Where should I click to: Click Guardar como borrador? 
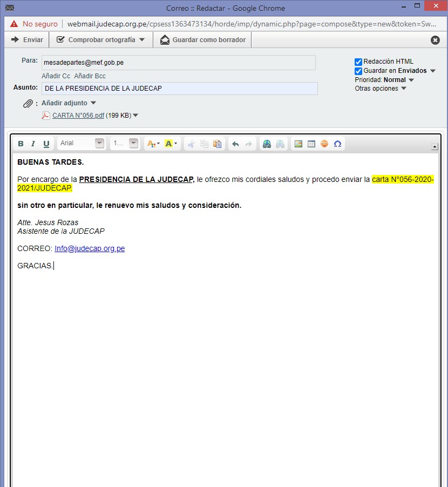click(x=203, y=40)
